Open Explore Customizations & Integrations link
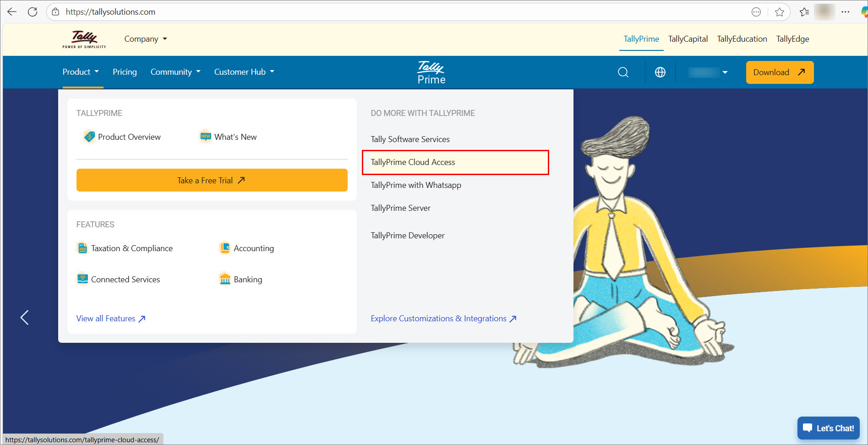Screen dimensions: 868x445 443,319
